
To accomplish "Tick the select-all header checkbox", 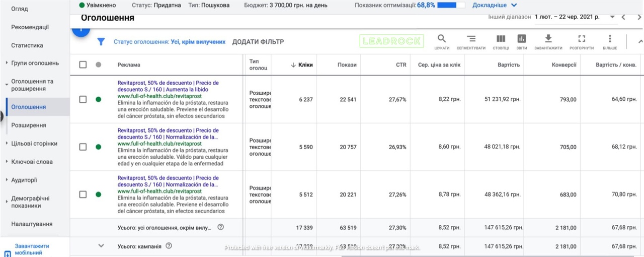I will (x=83, y=65).
